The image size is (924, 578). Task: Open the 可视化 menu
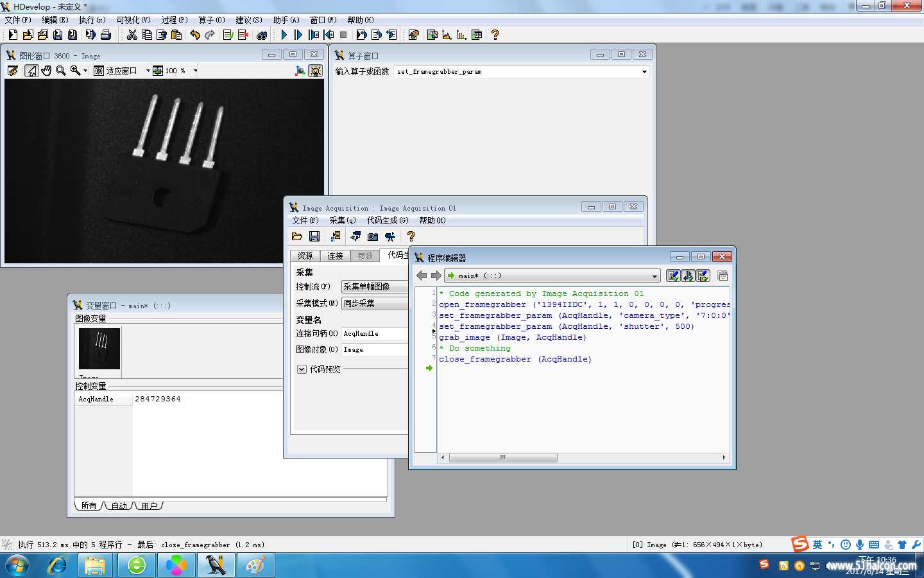[133, 20]
